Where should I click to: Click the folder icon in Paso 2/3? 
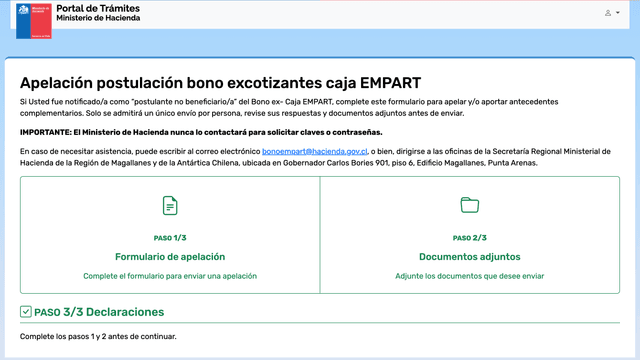click(469, 205)
